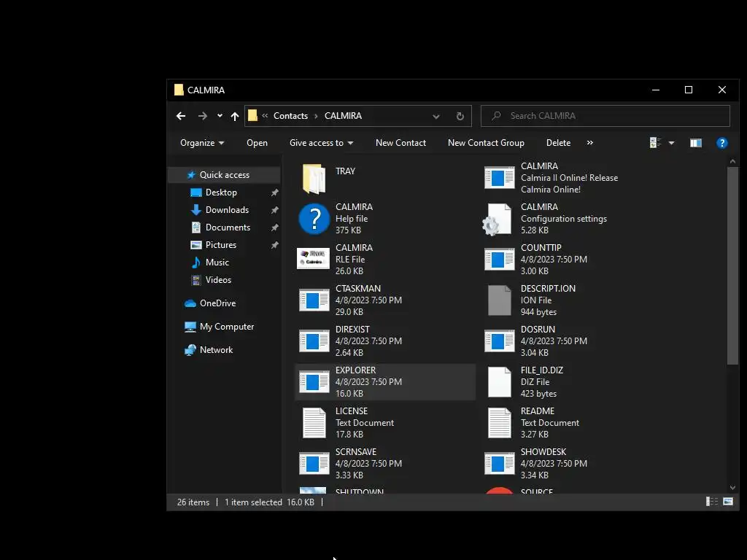Open Videos in navigation pane
The width and height of the screenshot is (747, 560).
pyautogui.click(x=218, y=280)
